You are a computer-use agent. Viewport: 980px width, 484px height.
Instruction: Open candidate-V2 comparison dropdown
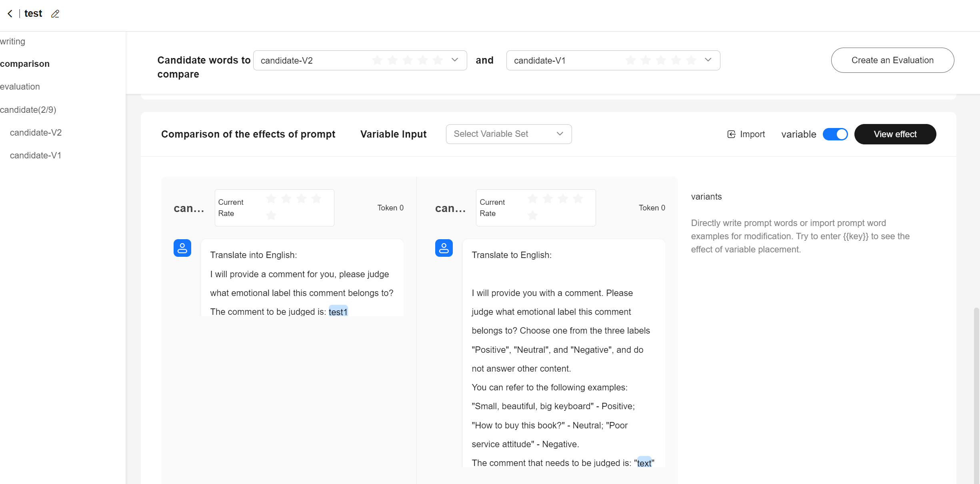[x=454, y=60]
